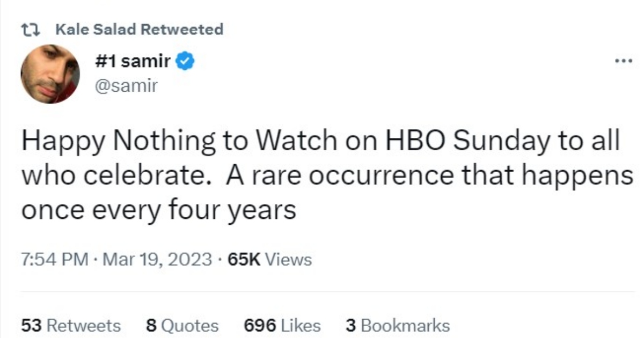Image resolution: width=644 pixels, height=338 pixels.
Task: Click the word 'HBO' in the tweet
Action: (417, 141)
